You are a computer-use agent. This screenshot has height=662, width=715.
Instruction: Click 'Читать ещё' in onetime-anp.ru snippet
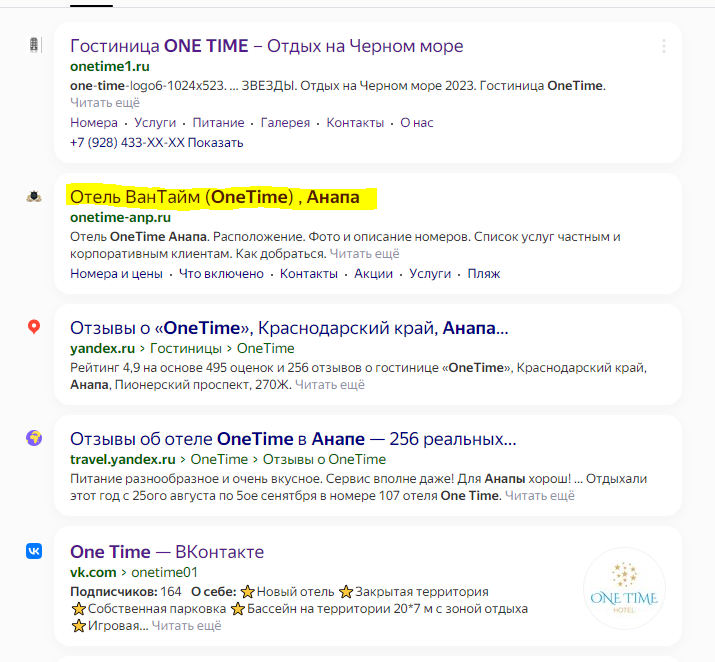(364, 253)
